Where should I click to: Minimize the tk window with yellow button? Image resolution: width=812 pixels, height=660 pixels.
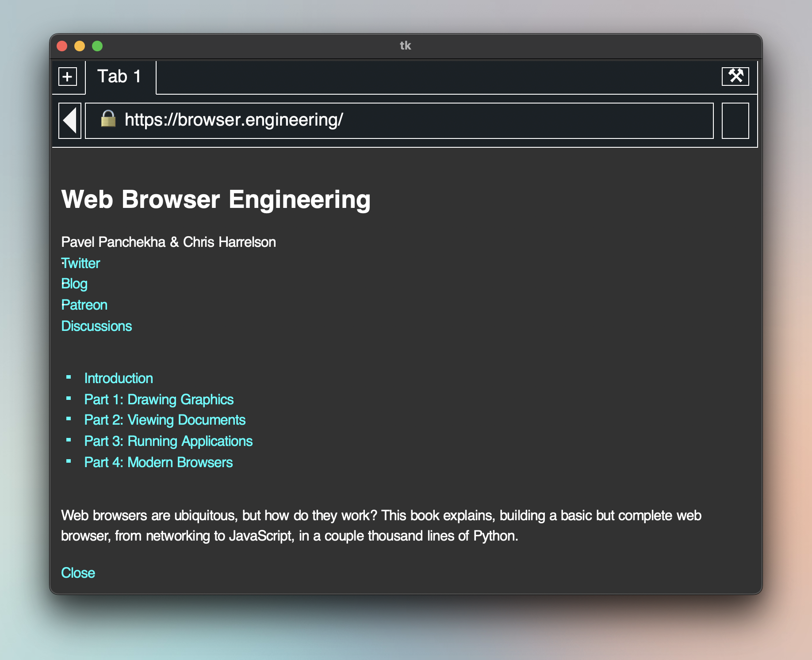80,46
